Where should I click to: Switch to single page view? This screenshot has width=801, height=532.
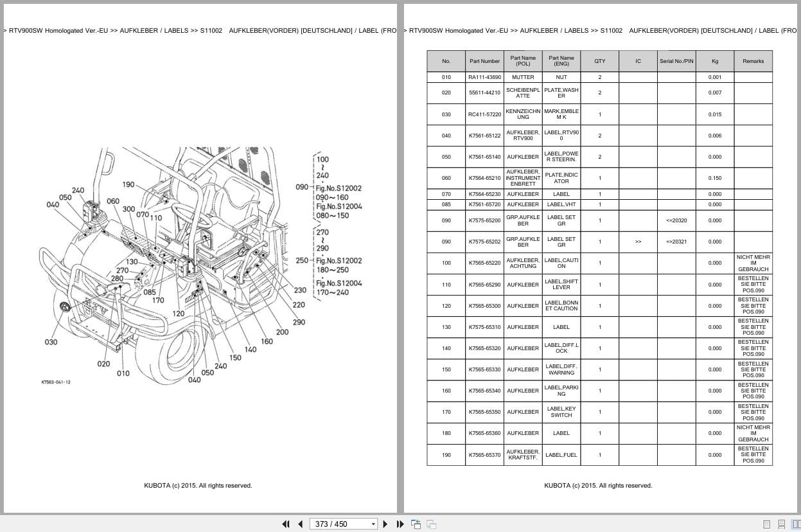tap(766, 524)
